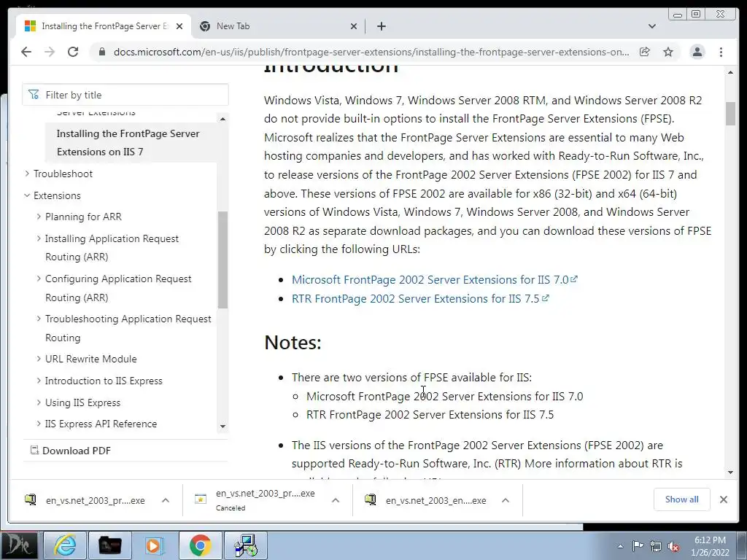Image resolution: width=747 pixels, height=560 pixels.
Task: Click the Notes: heading
Action: click(293, 343)
